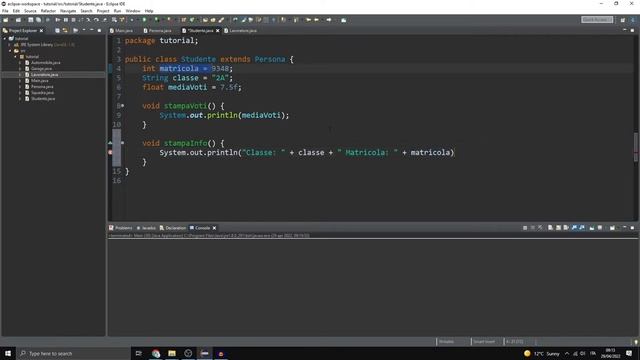The width and height of the screenshot is (640, 360).
Task: Open the notifications center icon
Action: (x=629, y=353)
